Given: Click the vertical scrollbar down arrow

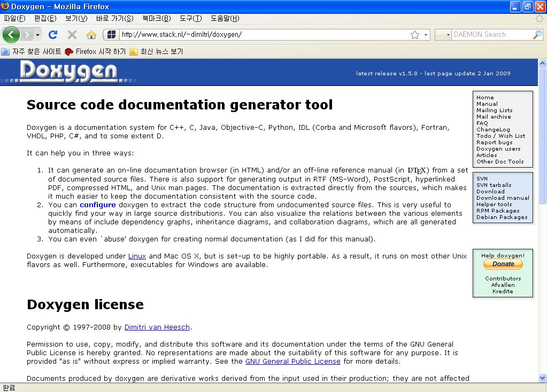Looking at the screenshot, I should tap(542, 378).
